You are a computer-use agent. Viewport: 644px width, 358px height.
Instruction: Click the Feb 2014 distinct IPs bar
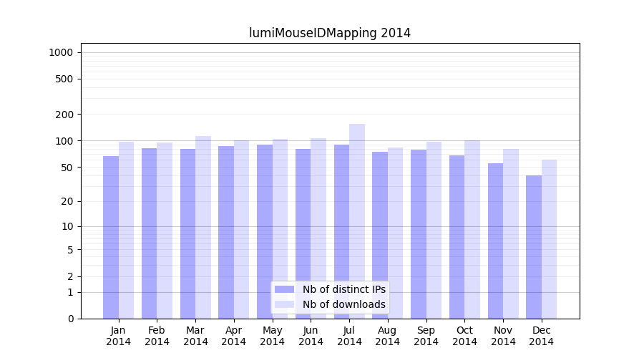click(x=149, y=233)
